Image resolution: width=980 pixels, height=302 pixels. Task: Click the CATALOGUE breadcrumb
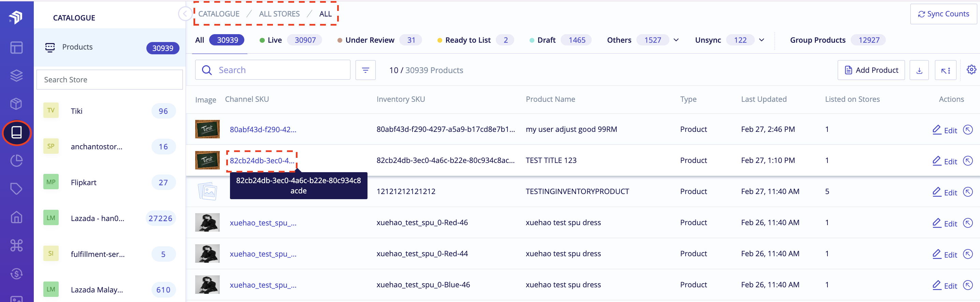(219, 14)
